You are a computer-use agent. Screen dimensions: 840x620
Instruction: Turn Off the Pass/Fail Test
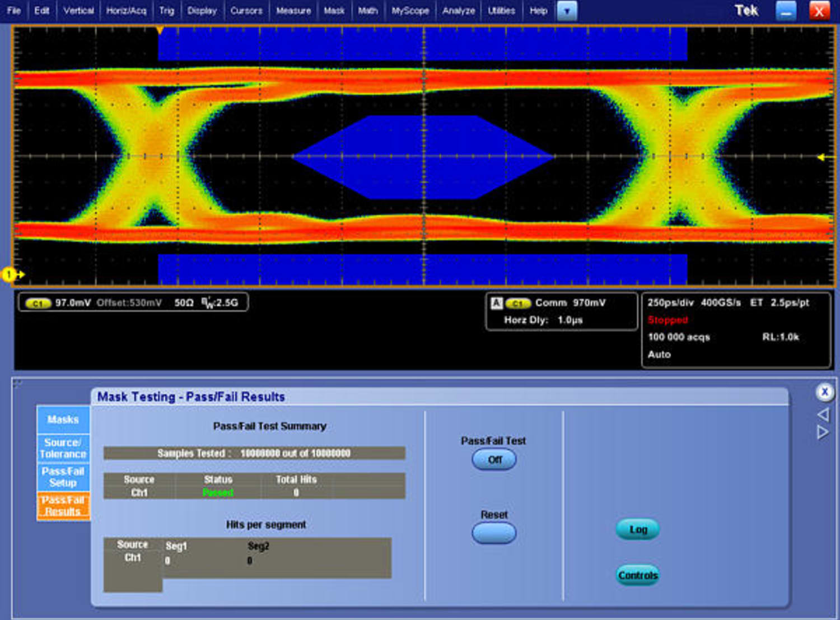pyautogui.click(x=493, y=459)
